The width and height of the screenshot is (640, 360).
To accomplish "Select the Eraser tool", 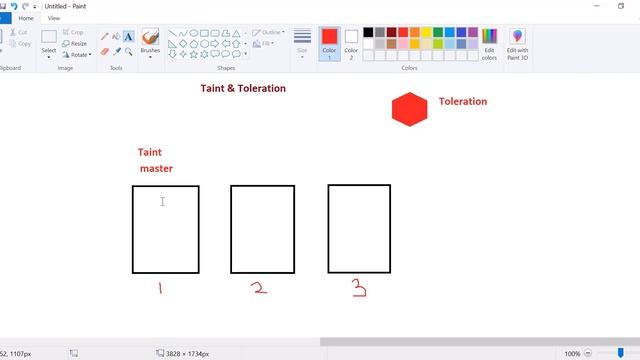I will click(104, 51).
